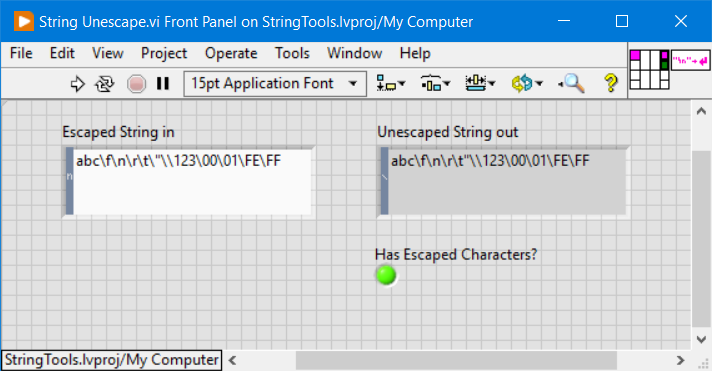This screenshot has height=371, width=712.
Task: Select the Has Escaped Characters? label
Action: point(456,255)
